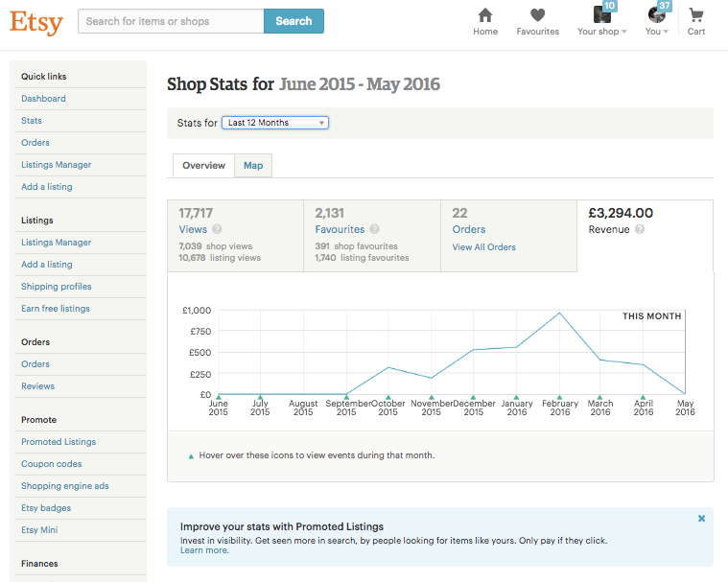Click help icon next to Views
Image resolution: width=728 pixels, height=582 pixels.
[x=217, y=229]
